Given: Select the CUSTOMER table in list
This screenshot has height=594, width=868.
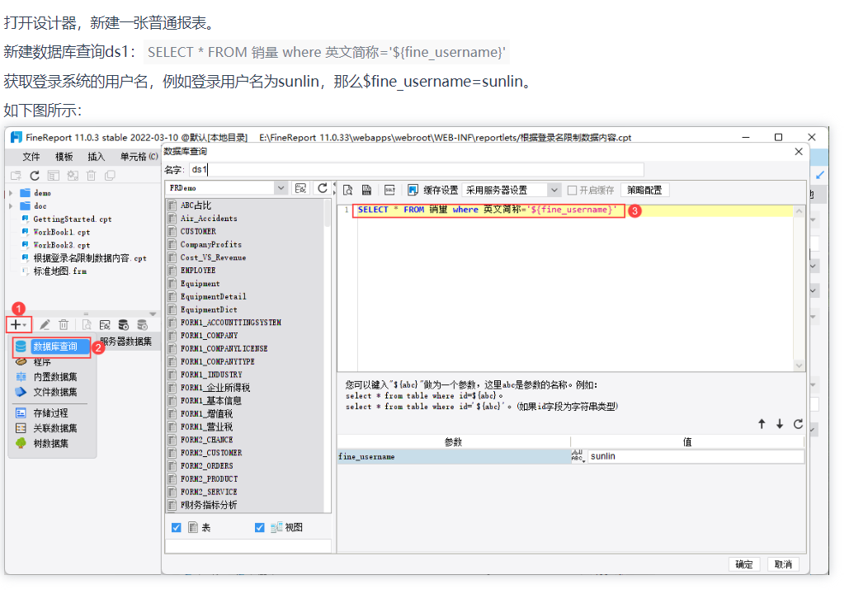Looking at the screenshot, I should 198,231.
